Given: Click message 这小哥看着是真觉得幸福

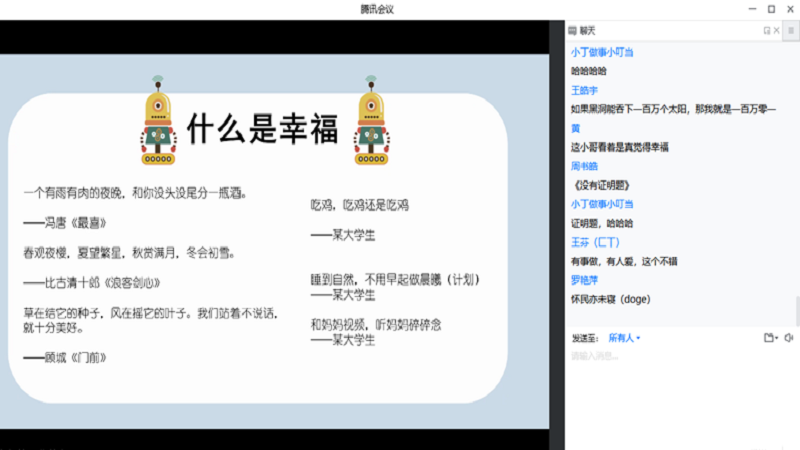Looking at the screenshot, I should [619, 147].
